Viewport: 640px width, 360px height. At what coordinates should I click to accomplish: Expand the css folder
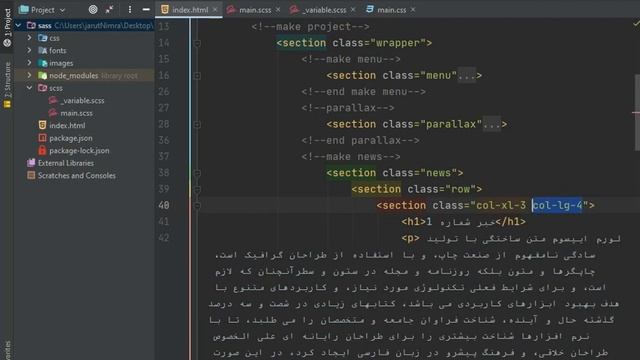tap(29, 38)
